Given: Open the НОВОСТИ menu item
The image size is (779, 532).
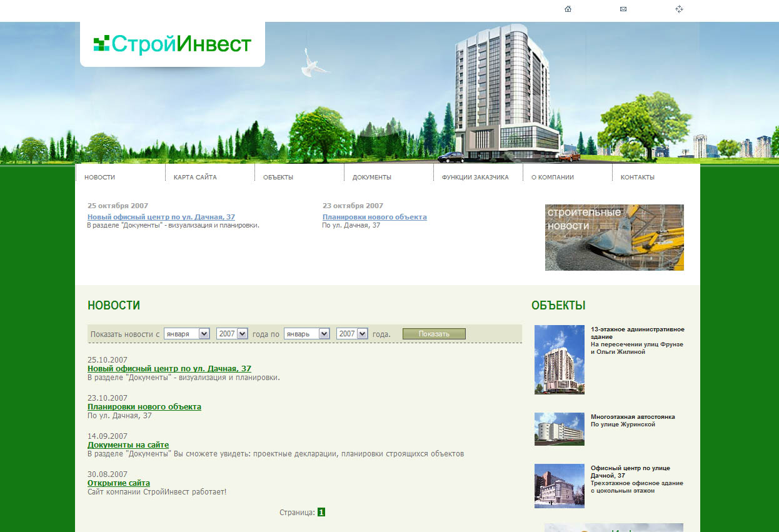Looking at the screenshot, I should [100, 177].
